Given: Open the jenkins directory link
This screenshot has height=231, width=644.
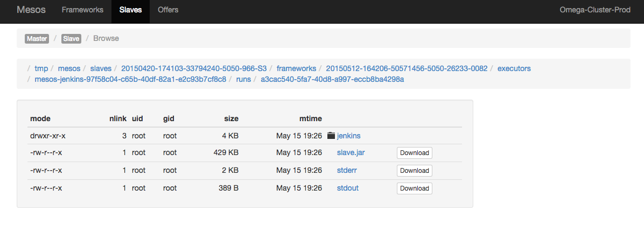Looking at the screenshot, I should point(348,136).
